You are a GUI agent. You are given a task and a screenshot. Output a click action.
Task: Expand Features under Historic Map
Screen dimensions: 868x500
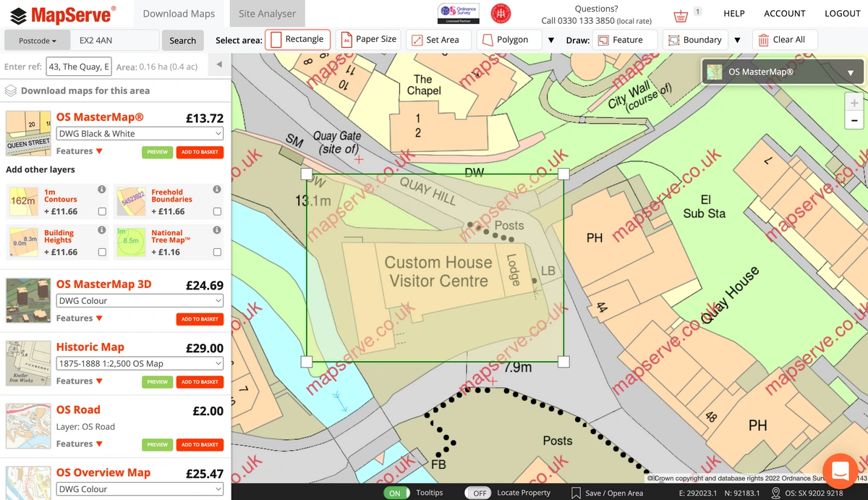tap(80, 381)
